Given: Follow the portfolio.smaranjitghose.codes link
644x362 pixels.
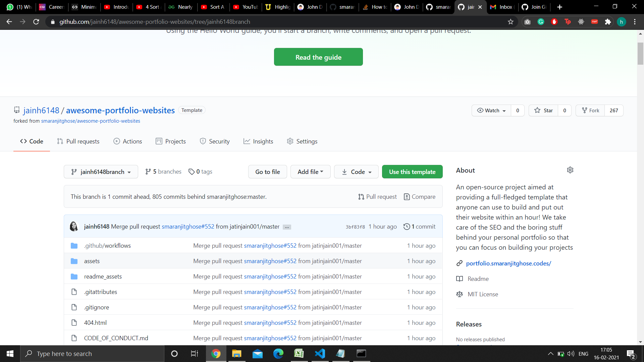Looking at the screenshot, I should [x=508, y=263].
